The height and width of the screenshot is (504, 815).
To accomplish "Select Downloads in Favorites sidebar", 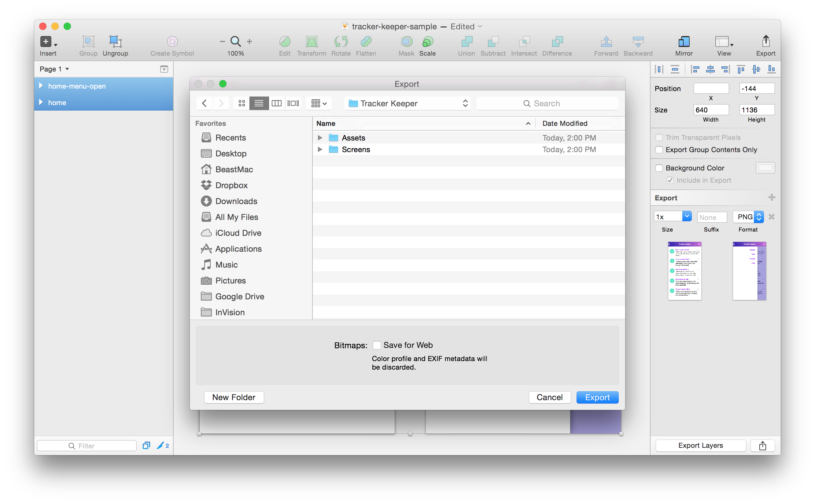I will 236,201.
